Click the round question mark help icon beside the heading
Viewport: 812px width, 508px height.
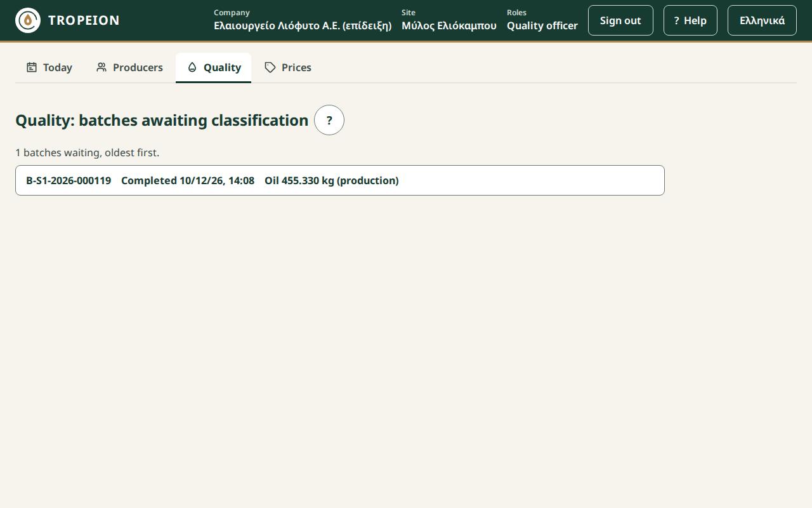pyautogui.click(x=329, y=120)
